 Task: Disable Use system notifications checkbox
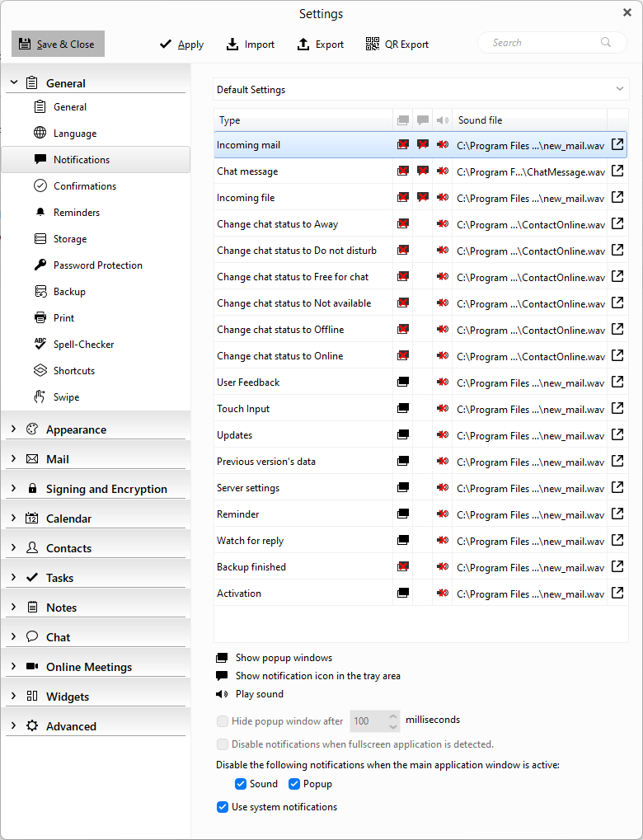[x=223, y=807]
